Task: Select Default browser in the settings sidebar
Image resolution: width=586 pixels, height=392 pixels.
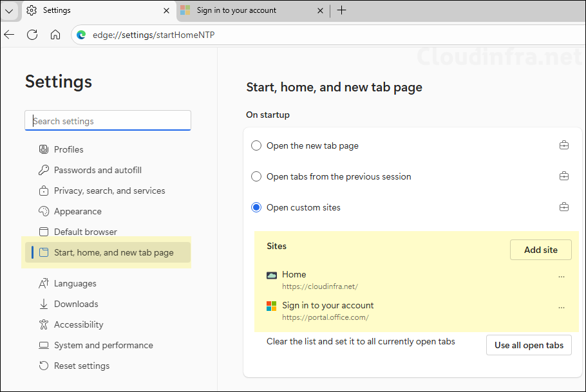Action: pyautogui.click(x=85, y=232)
